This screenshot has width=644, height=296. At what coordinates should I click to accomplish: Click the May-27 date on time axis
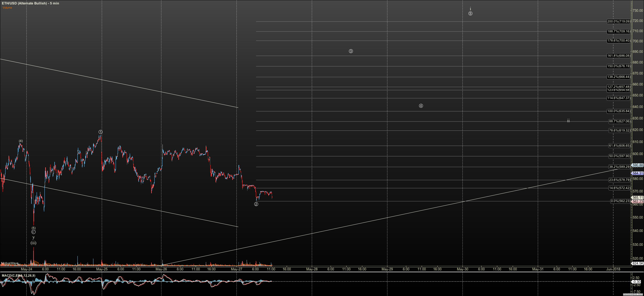click(x=236, y=269)
